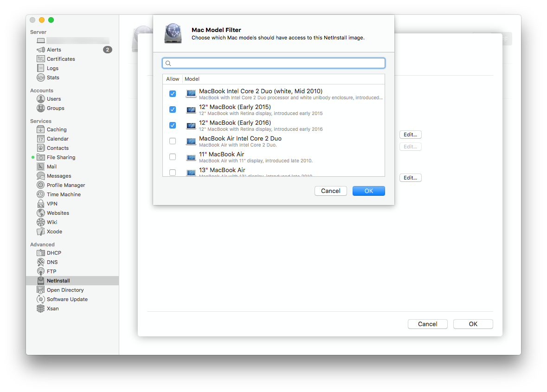Select the Certificates icon
Image resolution: width=547 pixels, height=392 pixels.
coord(60,59)
